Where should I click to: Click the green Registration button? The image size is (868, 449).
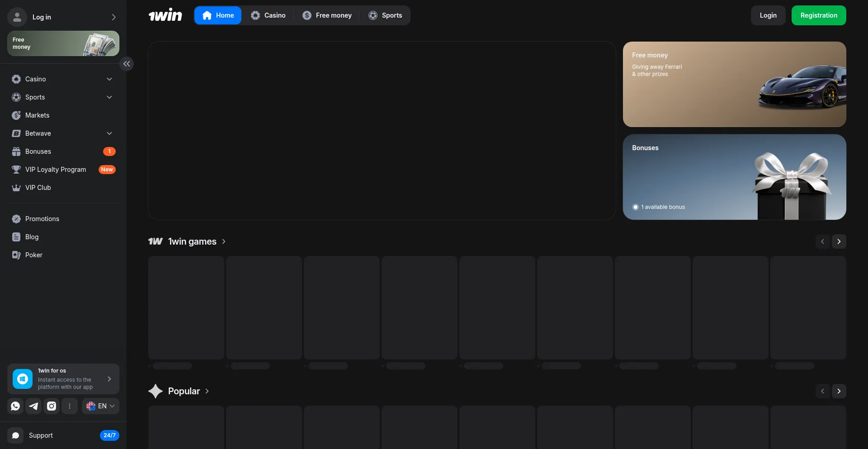click(819, 15)
